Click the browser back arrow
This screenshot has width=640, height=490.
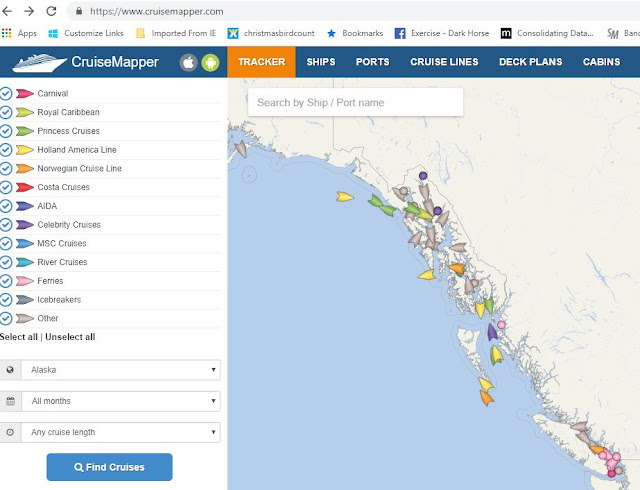click(7, 11)
